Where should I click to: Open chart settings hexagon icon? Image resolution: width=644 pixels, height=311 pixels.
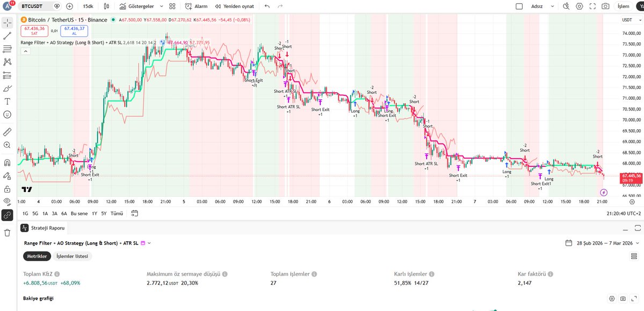point(580,7)
